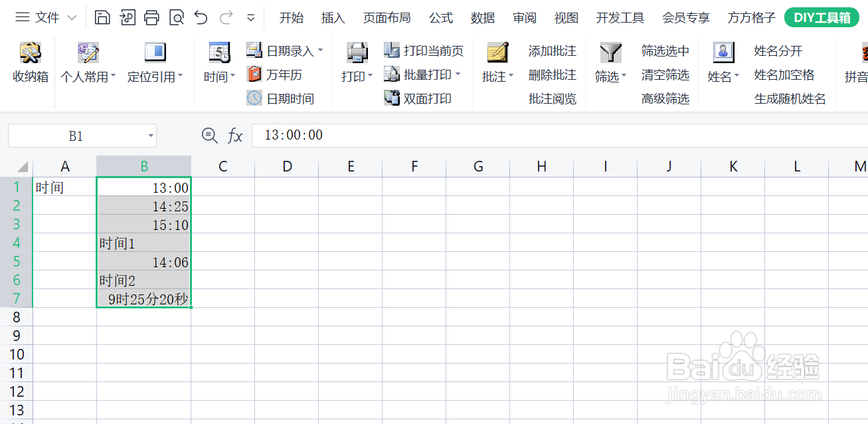
Task: Open the quick access customize arrow
Action: point(250,18)
